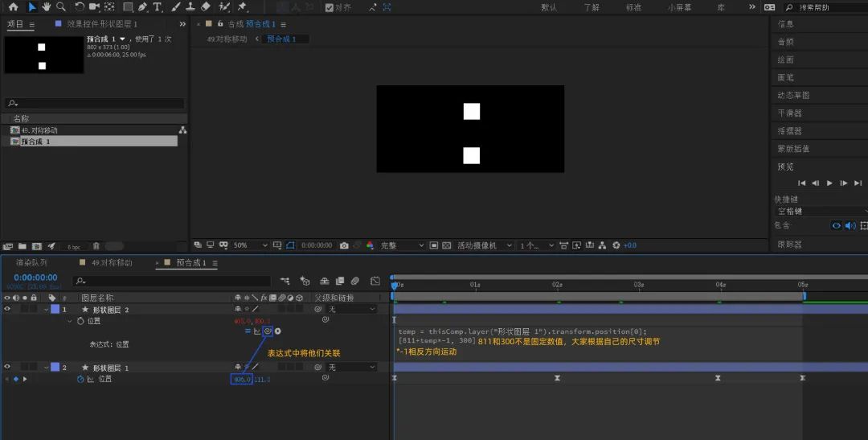The height and width of the screenshot is (440, 868).
Task: Toggle the eye icon in 包含 preview options
Action: tap(836, 225)
